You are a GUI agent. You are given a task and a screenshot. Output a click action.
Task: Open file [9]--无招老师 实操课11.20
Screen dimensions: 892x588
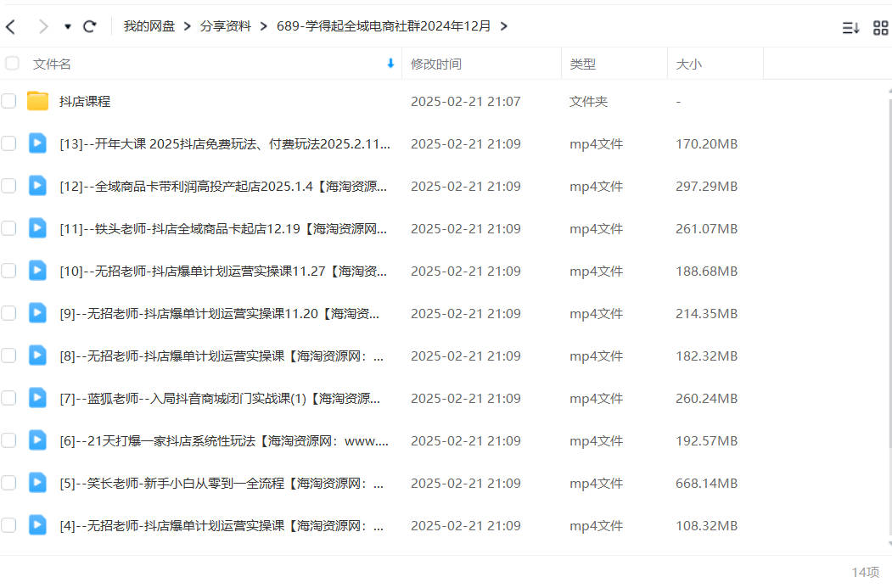tap(219, 314)
